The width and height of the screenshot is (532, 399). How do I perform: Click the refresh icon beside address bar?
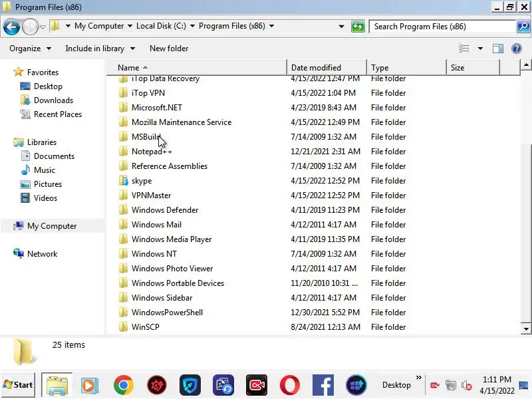tap(358, 27)
